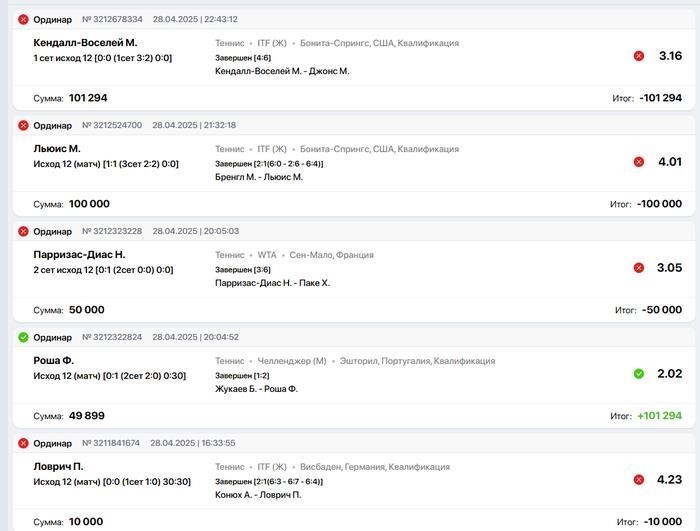
Task: Click red lost icon on bet №3212524700
Action: [23, 125]
